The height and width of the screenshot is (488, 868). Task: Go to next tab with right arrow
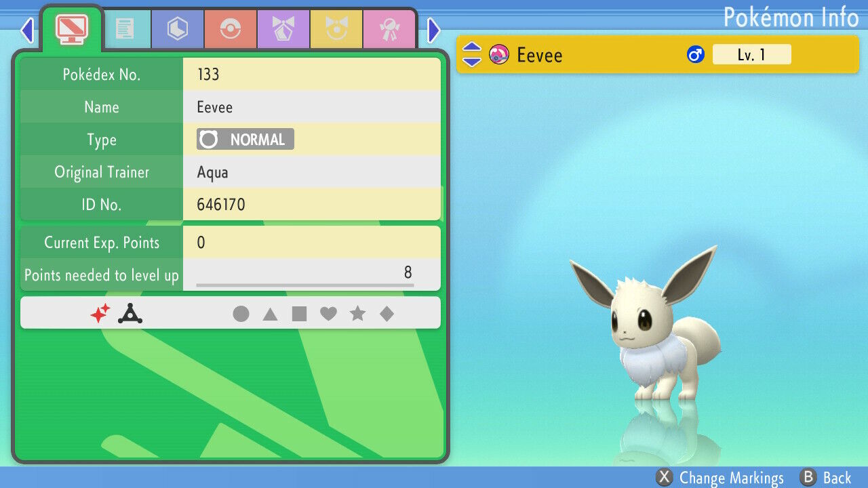(x=434, y=30)
